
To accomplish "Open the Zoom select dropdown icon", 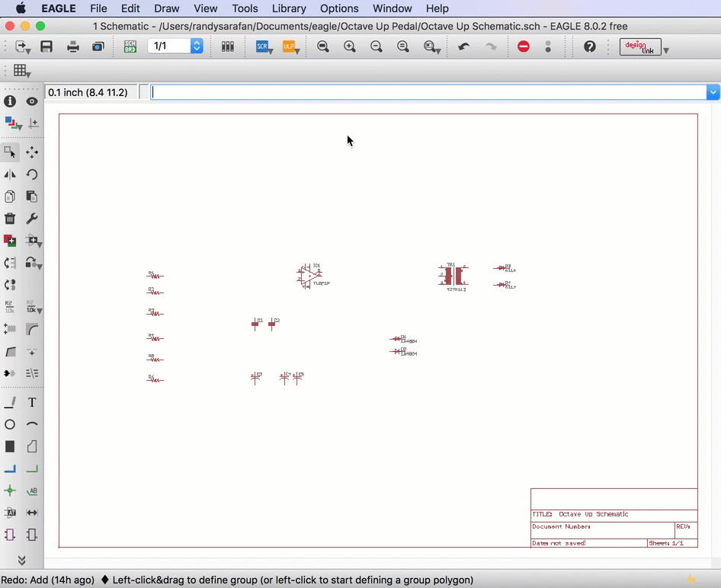I will point(432,46).
